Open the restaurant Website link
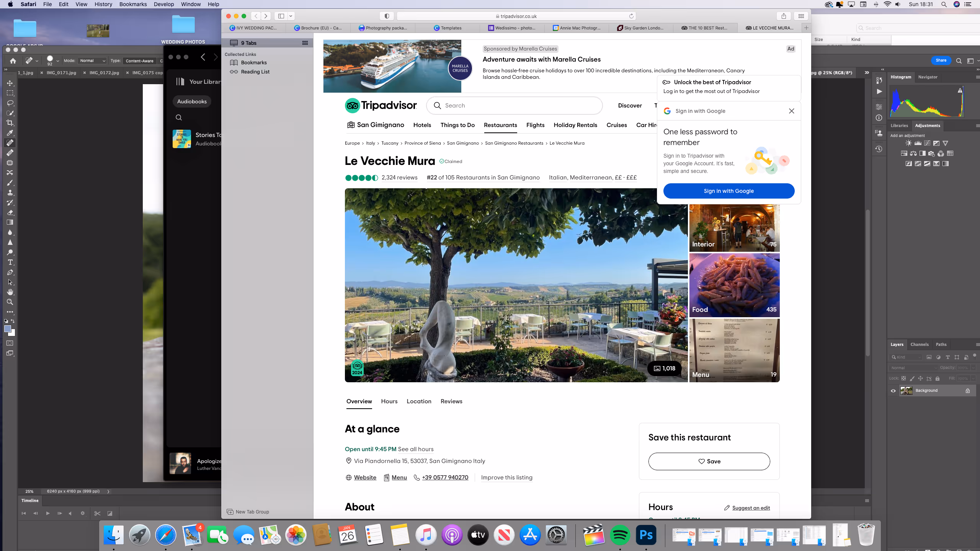Image resolution: width=980 pixels, height=551 pixels. (365, 478)
